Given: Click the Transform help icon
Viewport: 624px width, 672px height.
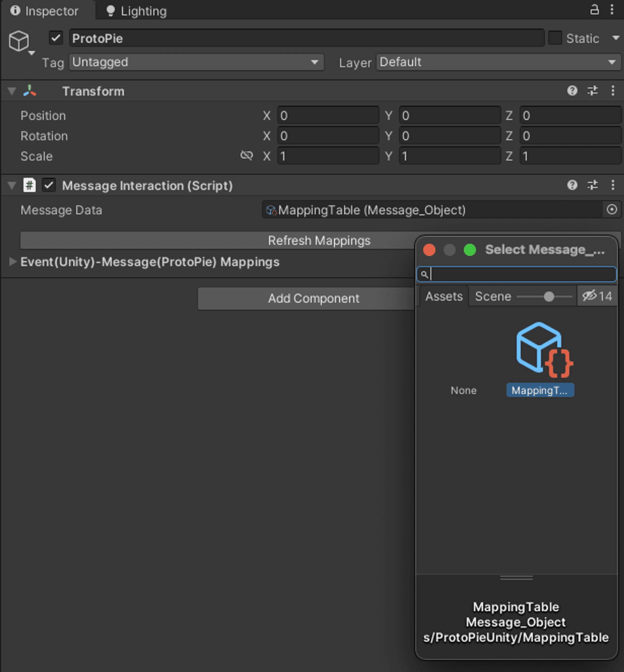Looking at the screenshot, I should (x=572, y=91).
